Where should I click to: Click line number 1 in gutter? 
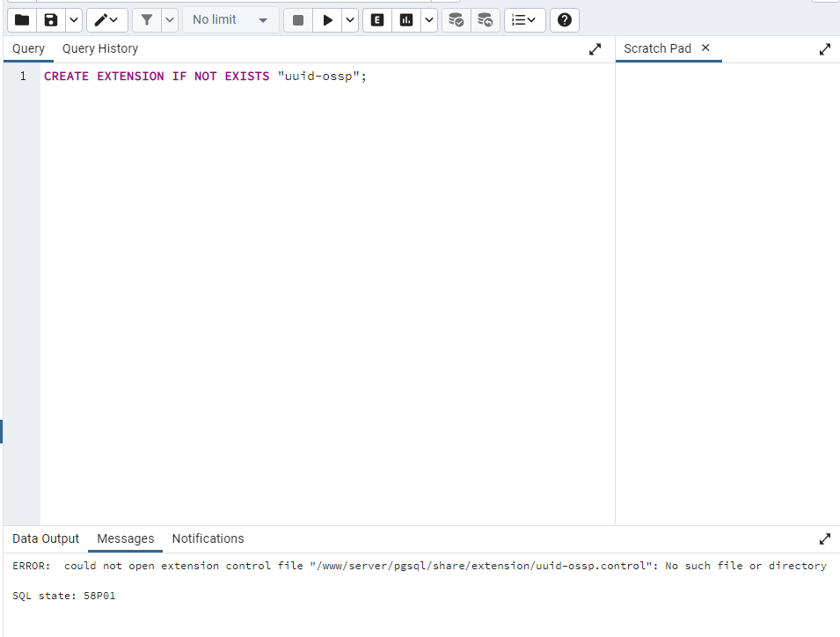(23, 76)
